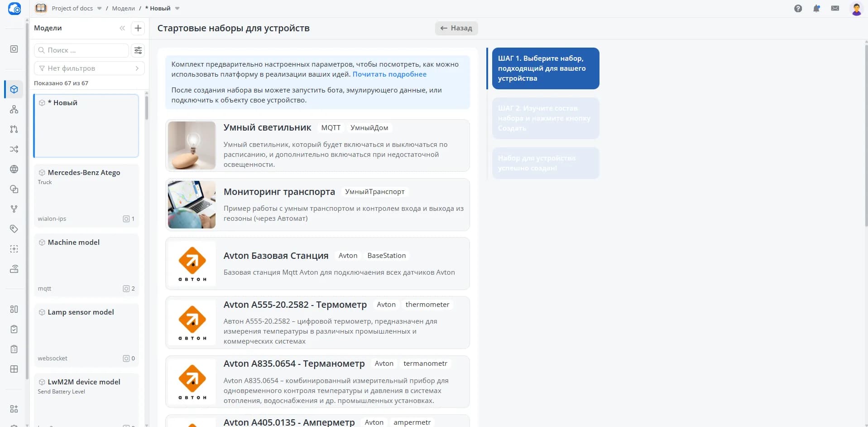Click the wialon-ips protocol label
This screenshot has width=868, height=427.
point(52,219)
